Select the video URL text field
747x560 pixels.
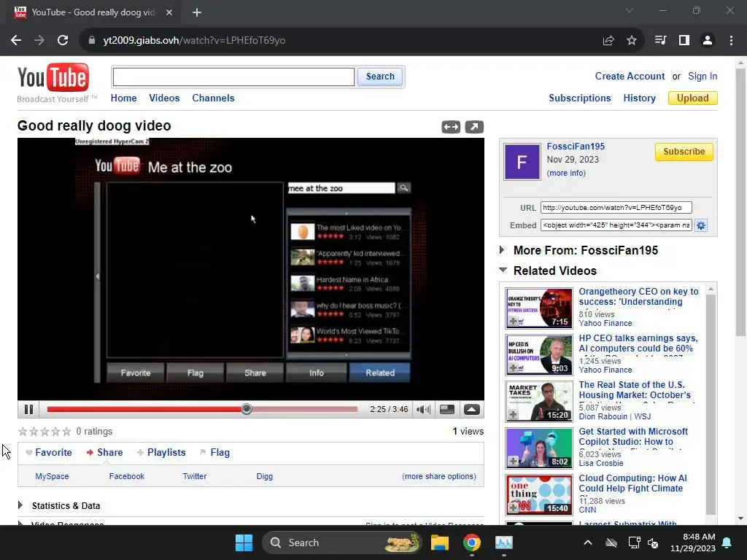pyautogui.click(x=616, y=208)
